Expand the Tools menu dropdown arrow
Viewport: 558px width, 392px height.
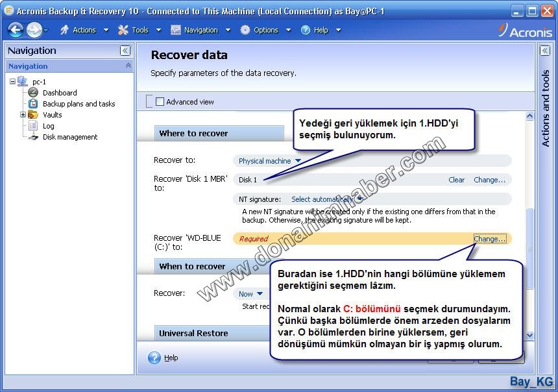pos(159,30)
